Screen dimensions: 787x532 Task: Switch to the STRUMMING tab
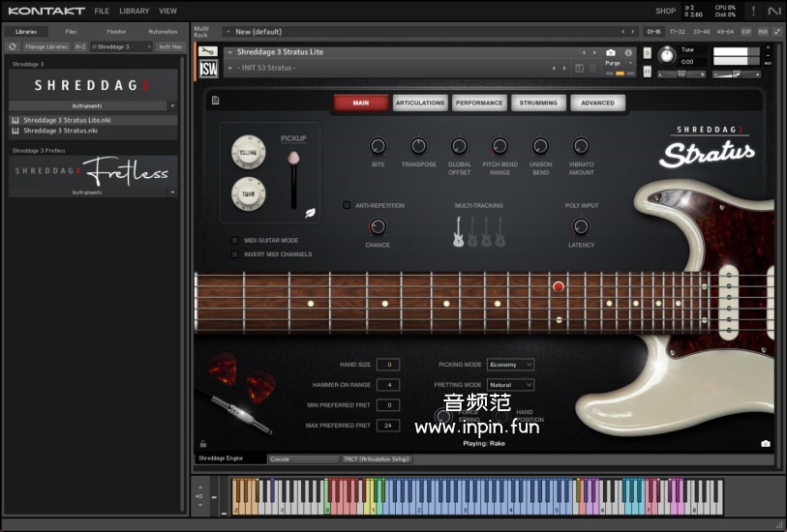[538, 103]
